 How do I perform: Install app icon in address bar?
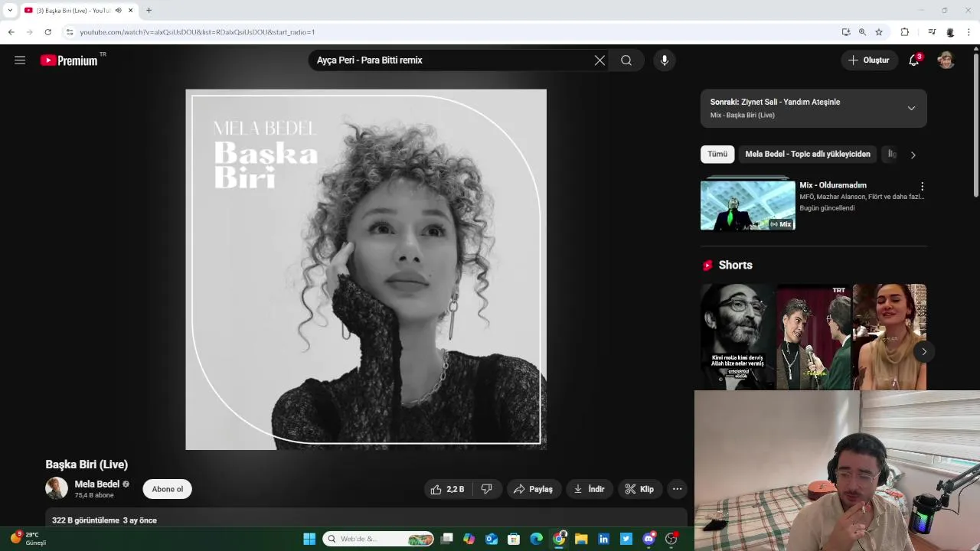point(846,32)
